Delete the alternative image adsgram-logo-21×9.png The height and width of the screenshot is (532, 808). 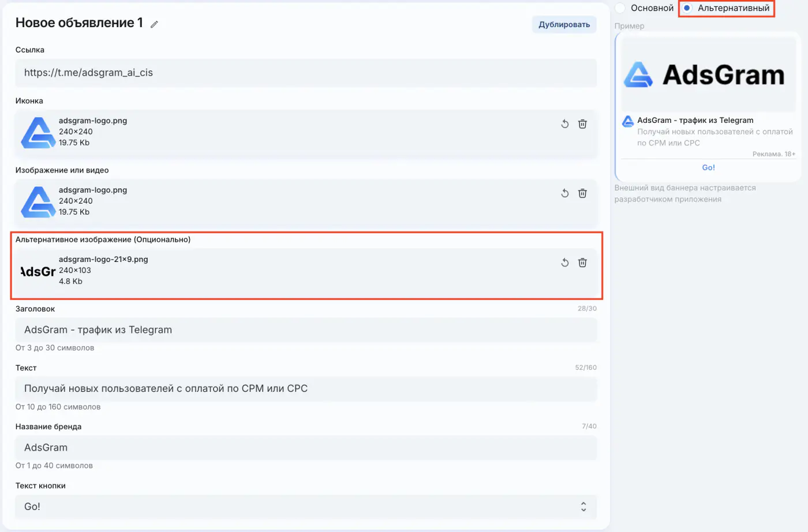(x=582, y=263)
